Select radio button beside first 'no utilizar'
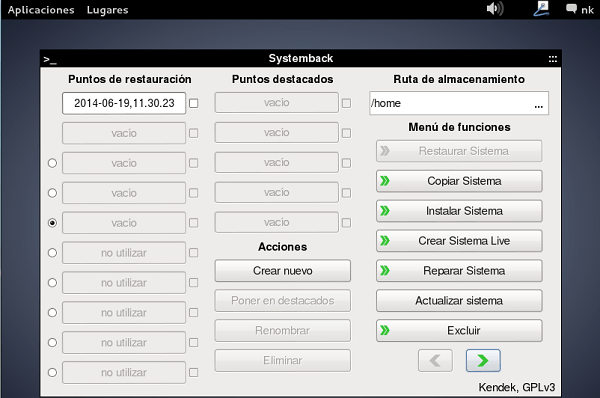The height and width of the screenshot is (398, 600). point(52,253)
